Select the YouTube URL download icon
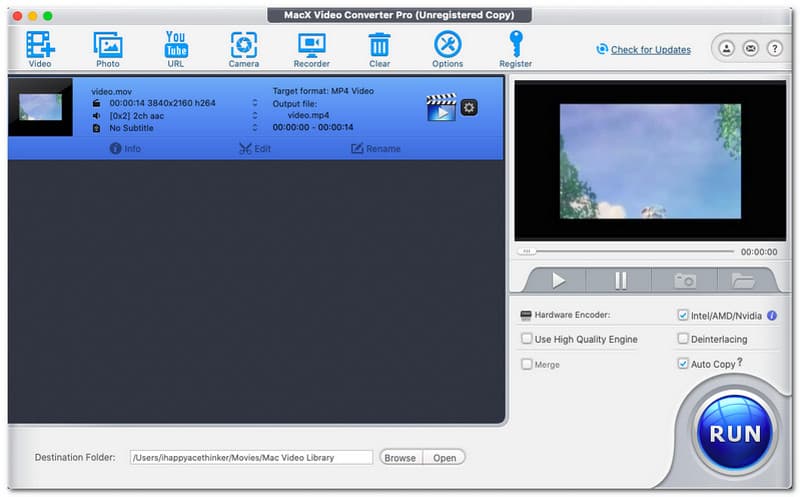Viewport: 800px width, 497px height. pos(176,46)
